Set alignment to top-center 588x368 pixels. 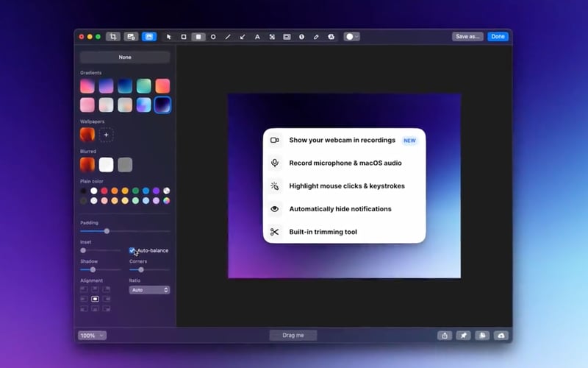[x=96, y=289]
